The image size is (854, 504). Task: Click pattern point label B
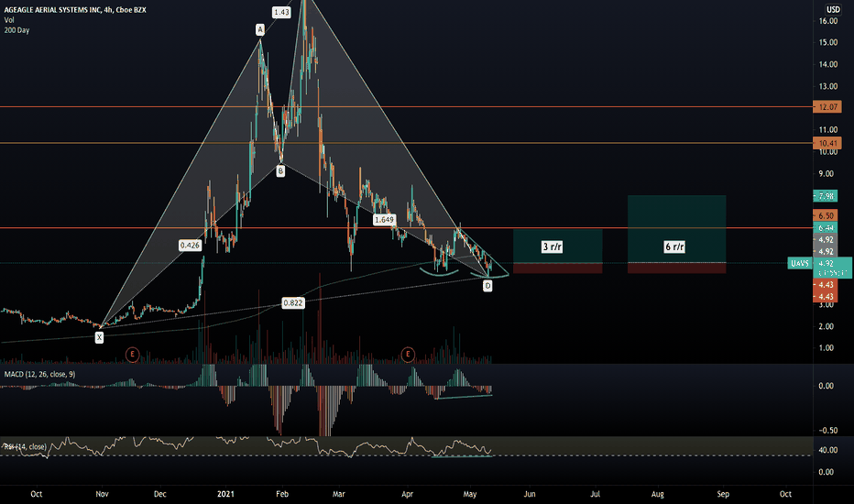(x=280, y=171)
